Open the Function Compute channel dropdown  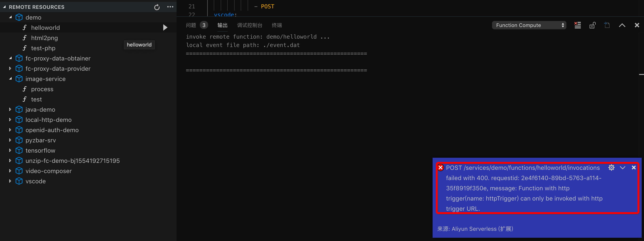(529, 25)
